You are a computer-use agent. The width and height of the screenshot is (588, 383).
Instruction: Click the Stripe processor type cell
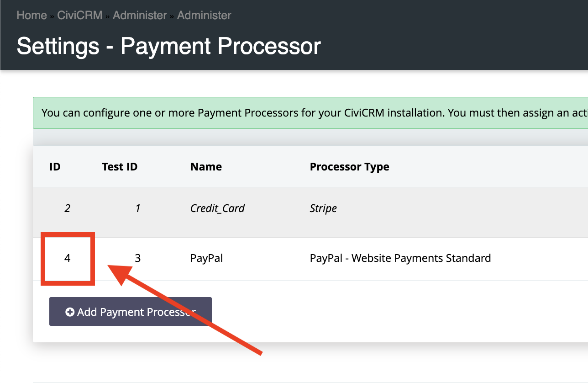[323, 208]
